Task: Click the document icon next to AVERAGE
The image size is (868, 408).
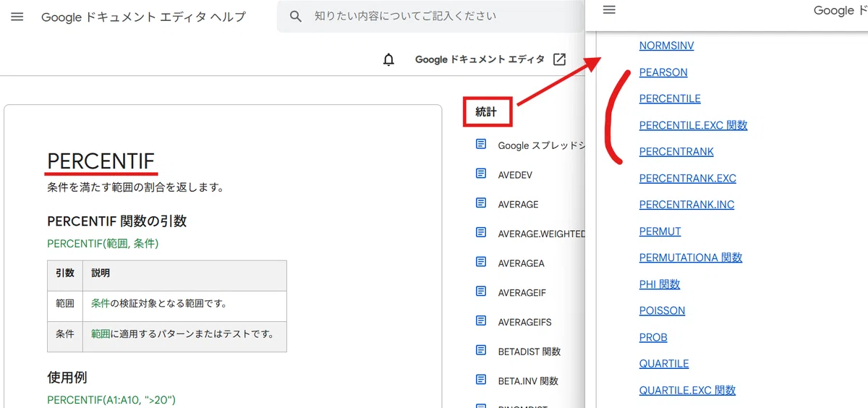Action: click(481, 203)
